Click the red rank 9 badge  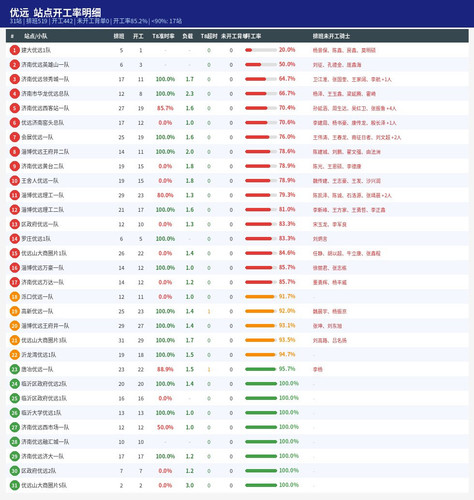click(x=14, y=166)
